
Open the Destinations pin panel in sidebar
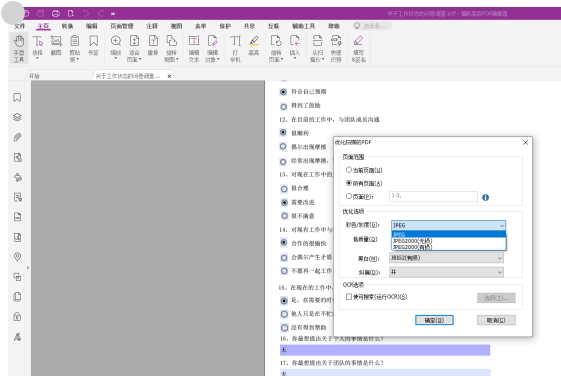pos(17,257)
